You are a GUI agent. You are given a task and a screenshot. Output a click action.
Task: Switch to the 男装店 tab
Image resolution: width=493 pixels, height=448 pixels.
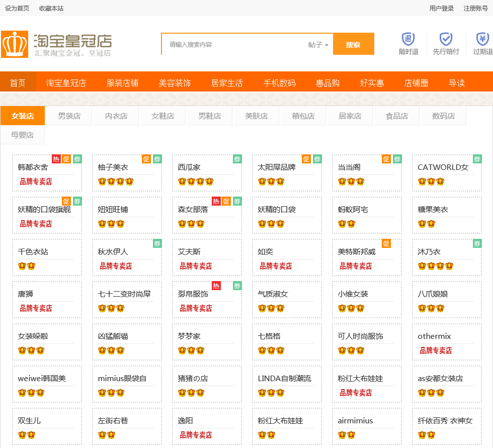point(69,116)
